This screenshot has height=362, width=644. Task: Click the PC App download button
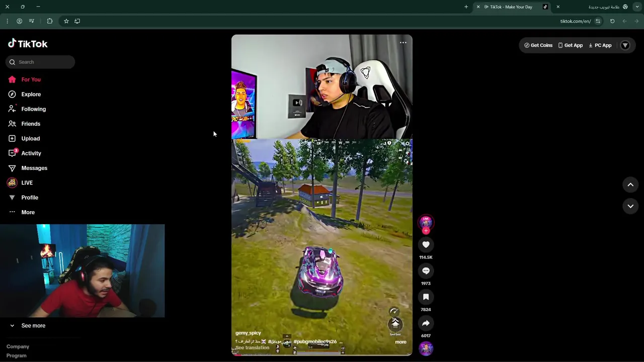tap(600, 45)
